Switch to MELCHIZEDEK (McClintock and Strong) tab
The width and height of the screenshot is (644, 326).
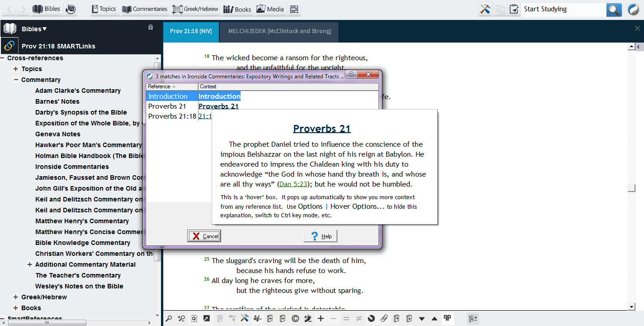[x=279, y=31]
